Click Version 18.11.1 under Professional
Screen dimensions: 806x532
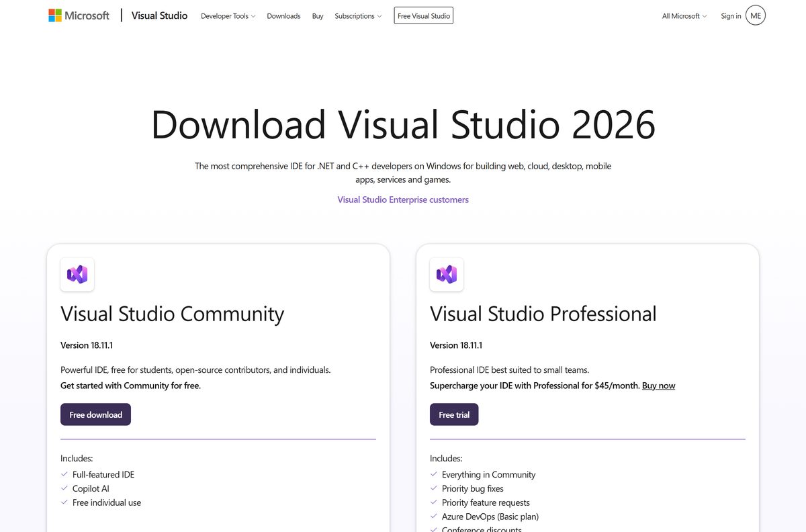coord(456,345)
